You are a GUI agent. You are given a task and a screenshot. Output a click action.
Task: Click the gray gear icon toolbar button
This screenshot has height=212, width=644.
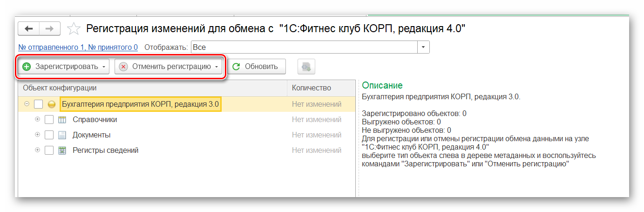[x=306, y=67]
